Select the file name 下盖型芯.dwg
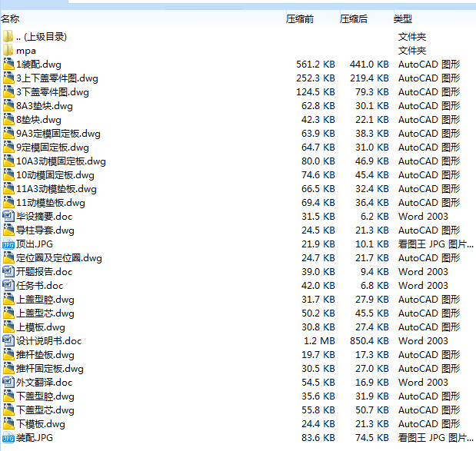The height and width of the screenshot is (451, 476). pos(45,410)
